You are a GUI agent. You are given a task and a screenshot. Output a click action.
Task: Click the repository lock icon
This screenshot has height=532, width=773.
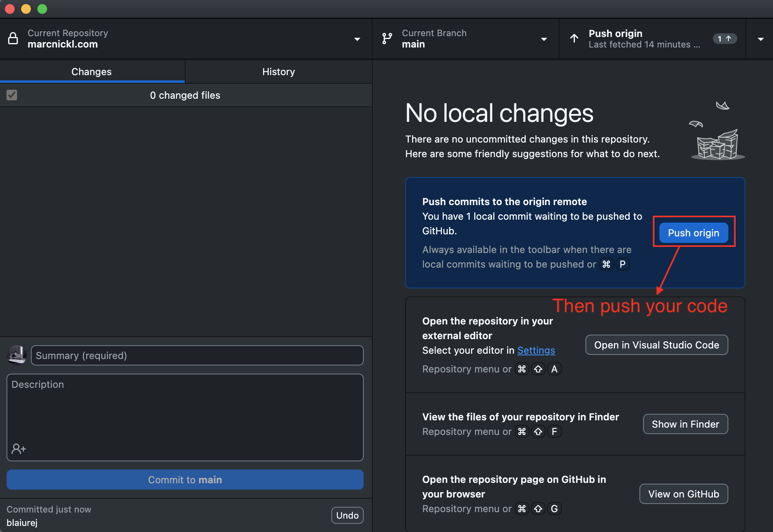click(x=13, y=39)
